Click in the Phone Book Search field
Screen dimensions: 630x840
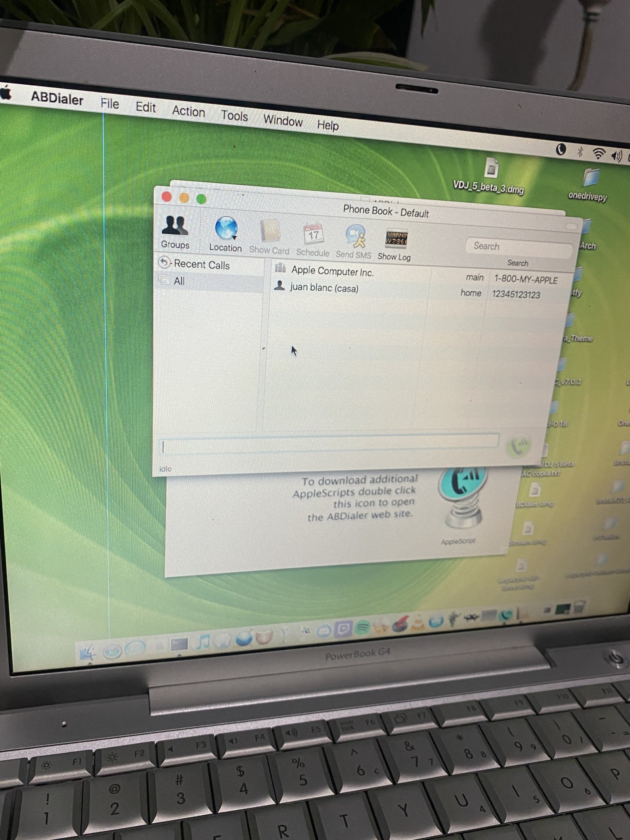point(519,248)
